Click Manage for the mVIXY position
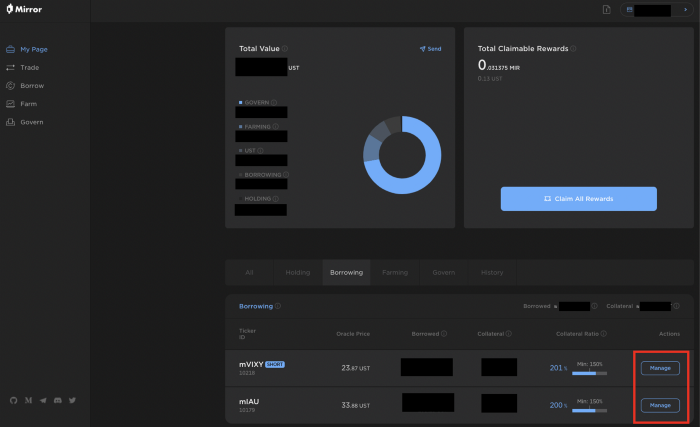The width and height of the screenshot is (700, 427). (x=660, y=368)
